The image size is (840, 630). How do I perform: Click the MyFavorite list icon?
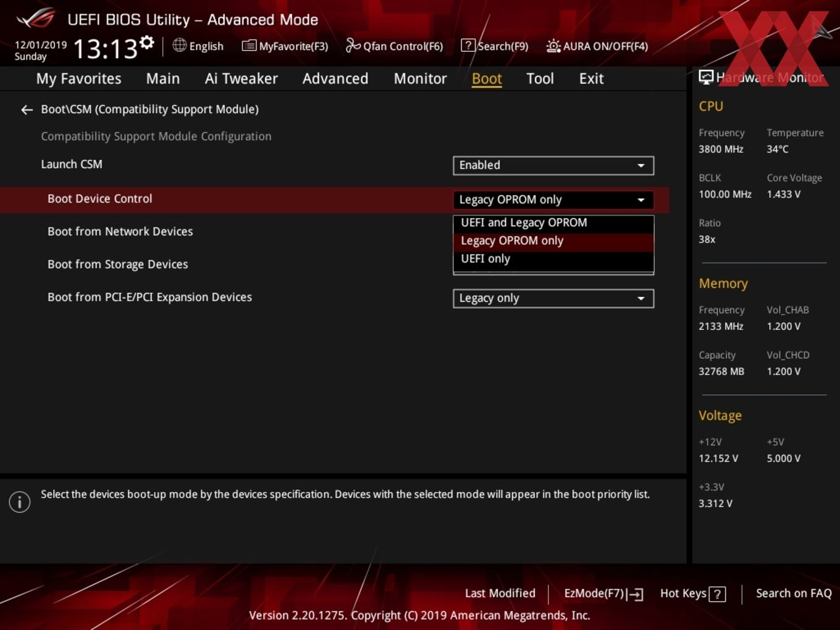click(249, 46)
